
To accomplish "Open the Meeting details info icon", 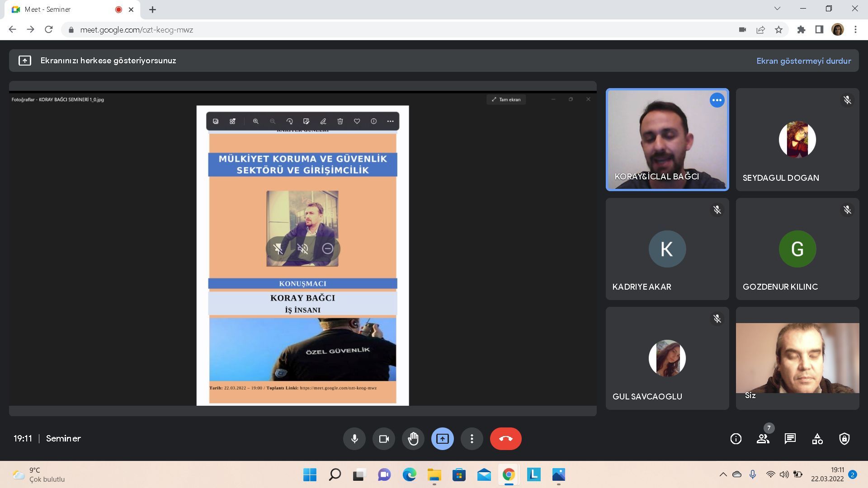I will point(736,439).
